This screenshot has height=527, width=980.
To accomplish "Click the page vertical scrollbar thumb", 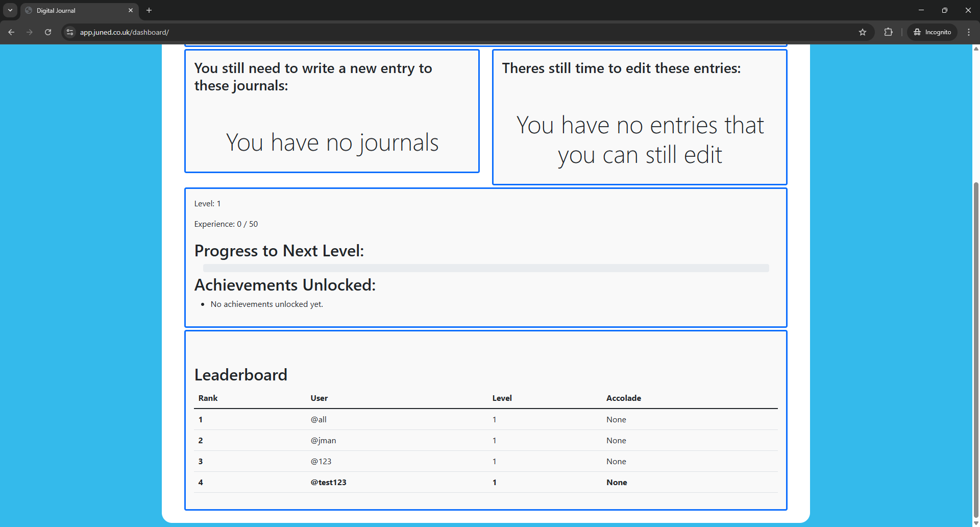I will coord(976,350).
